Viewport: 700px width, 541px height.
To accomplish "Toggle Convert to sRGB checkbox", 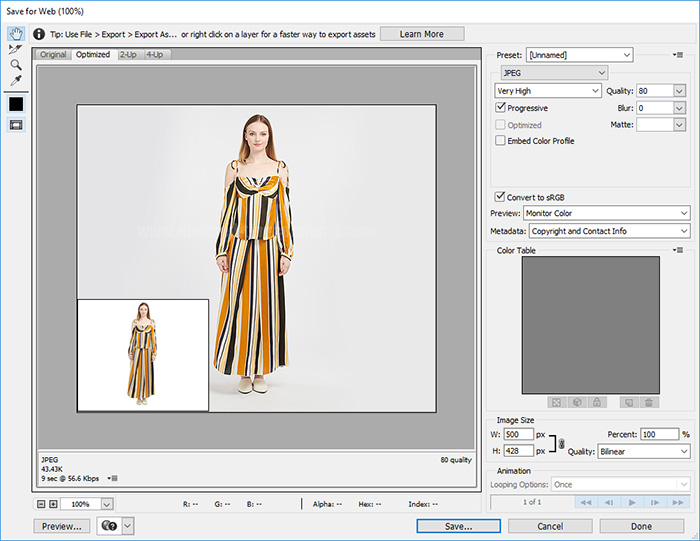I will point(500,197).
